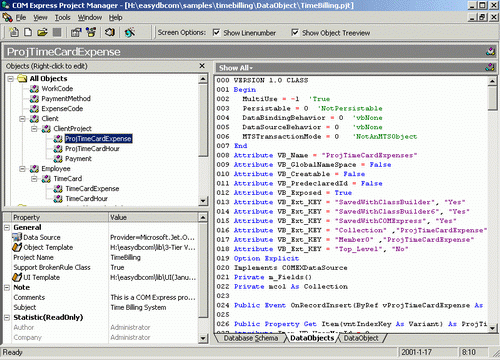Click object icon in ProjTimeCardExpense header bar
This screenshot has height=360, width=500.
pyautogui.click(x=490, y=52)
